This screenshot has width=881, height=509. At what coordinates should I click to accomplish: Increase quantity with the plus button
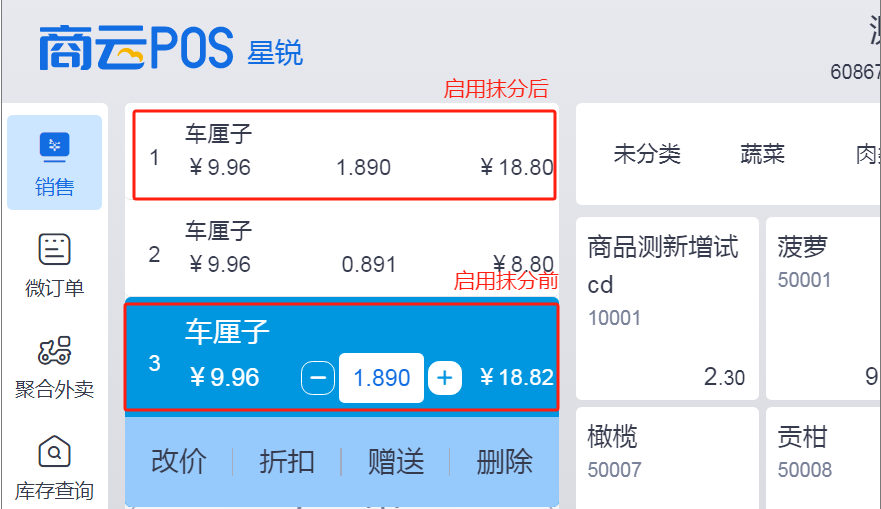pos(445,378)
